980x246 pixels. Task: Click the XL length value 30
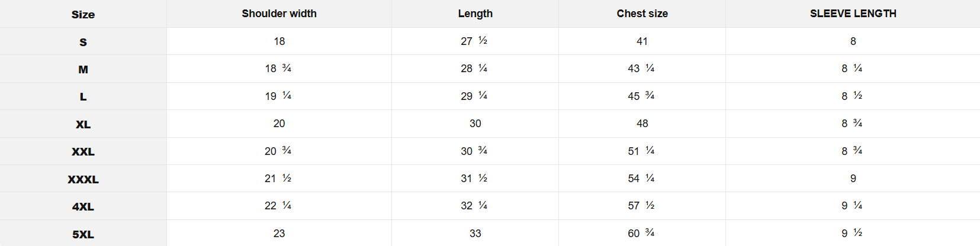(x=475, y=124)
